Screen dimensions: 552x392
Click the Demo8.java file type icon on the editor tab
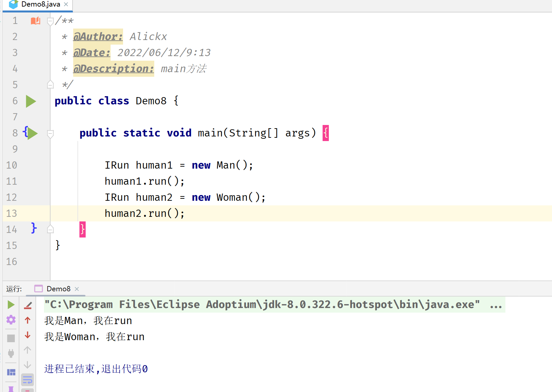click(13, 4)
